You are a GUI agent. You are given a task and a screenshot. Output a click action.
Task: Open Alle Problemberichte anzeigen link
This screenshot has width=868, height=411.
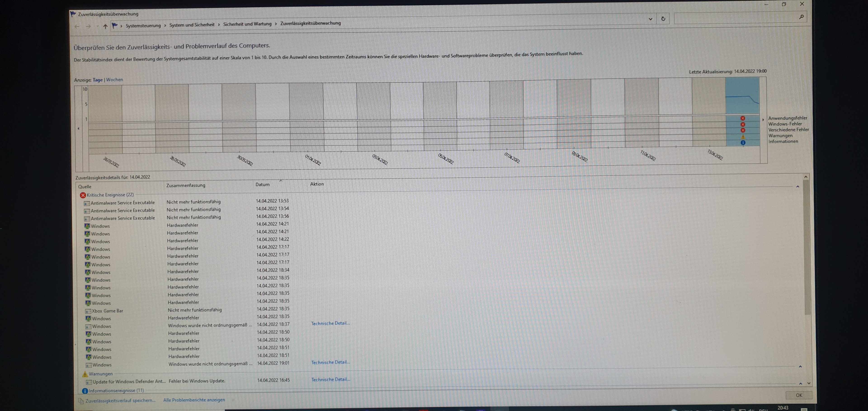point(194,400)
